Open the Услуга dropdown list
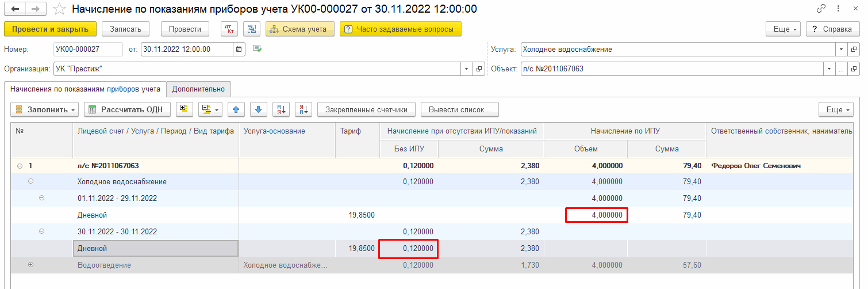 (x=842, y=50)
